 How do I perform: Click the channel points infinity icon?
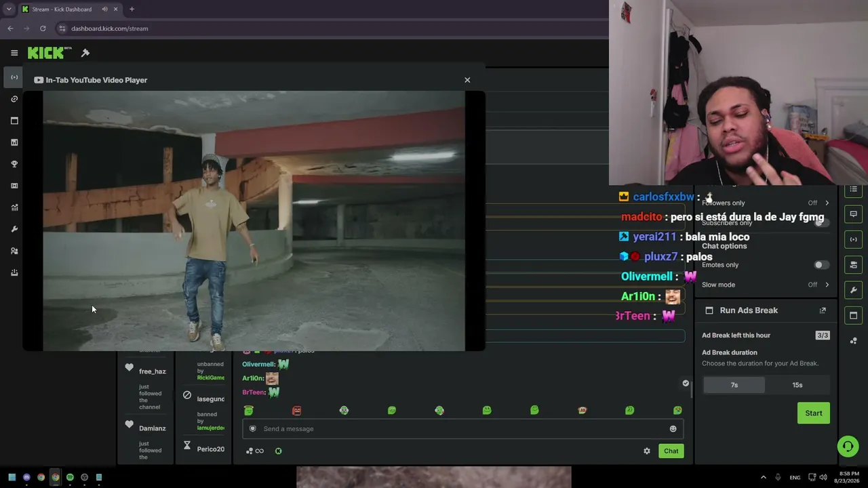[255, 451]
